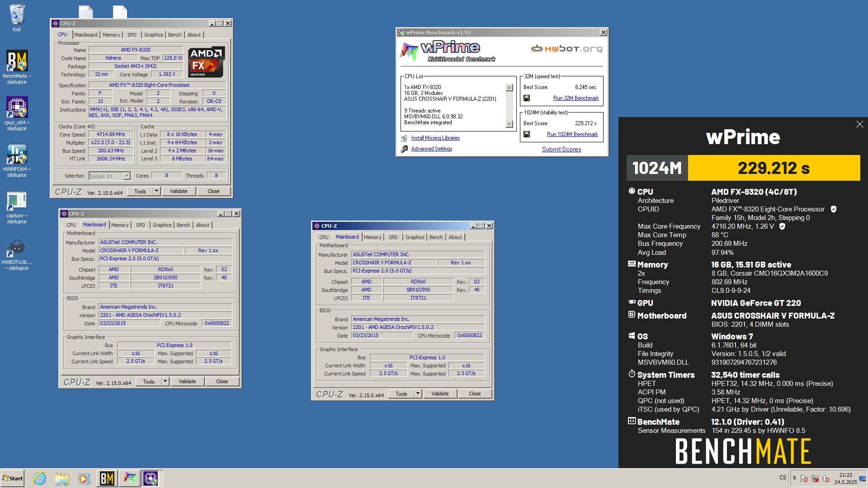The width and height of the screenshot is (868, 488).
Task: Select CPU tab in lower-right CPU-Z window
Action: (324, 237)
